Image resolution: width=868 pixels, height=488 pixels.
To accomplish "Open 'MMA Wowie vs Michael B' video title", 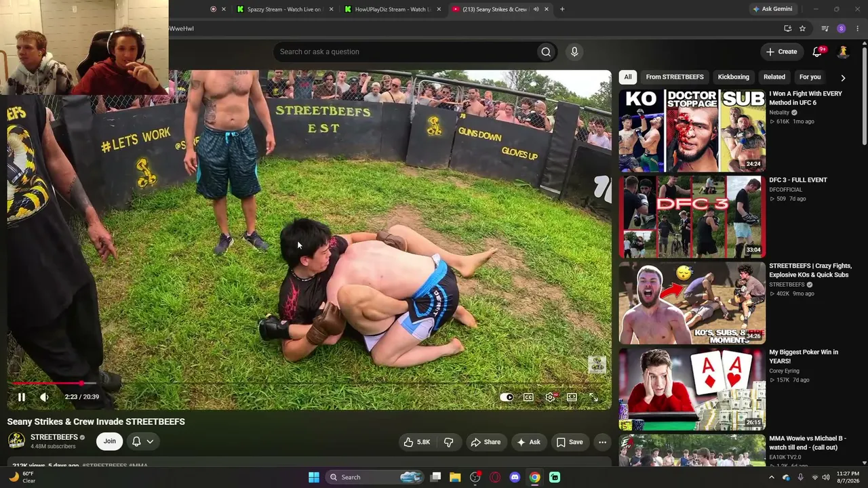I will (808, 443).
